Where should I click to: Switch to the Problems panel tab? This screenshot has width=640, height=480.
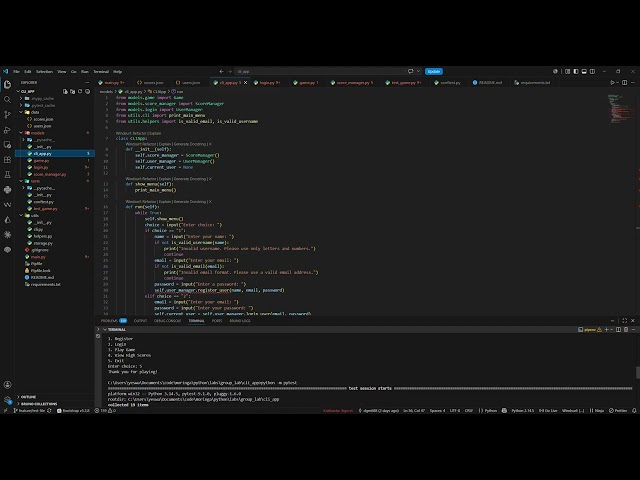[113, 321]
